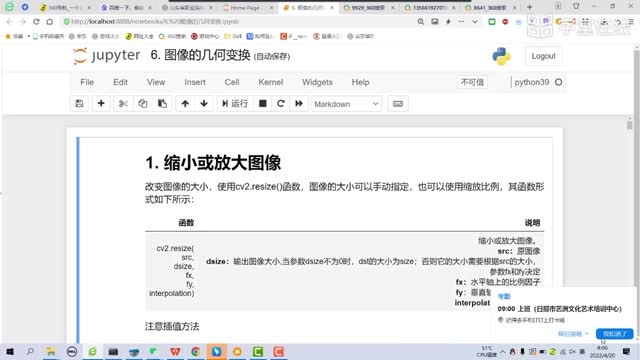Select the heading 1. 缩小或放大图像
Image resolution: width=640 pixels, height=360 pixels.
coord(213,162)
